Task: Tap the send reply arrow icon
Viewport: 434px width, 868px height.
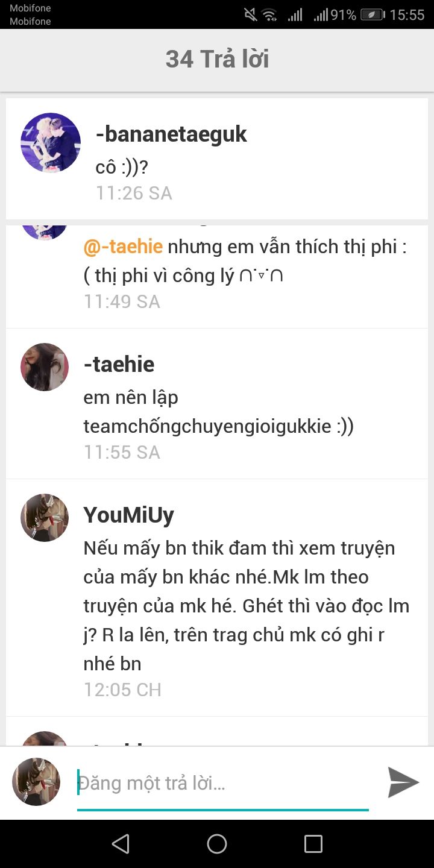Action: (x=403, y=782)
